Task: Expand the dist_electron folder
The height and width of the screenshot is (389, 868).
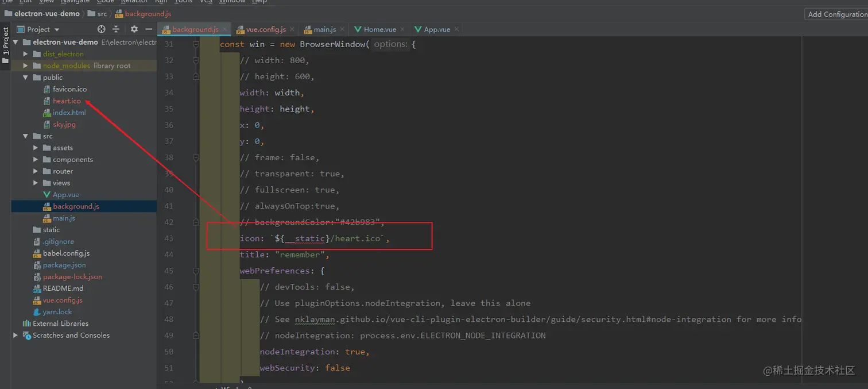Action: pyautogui.click(x=25, y=54)
